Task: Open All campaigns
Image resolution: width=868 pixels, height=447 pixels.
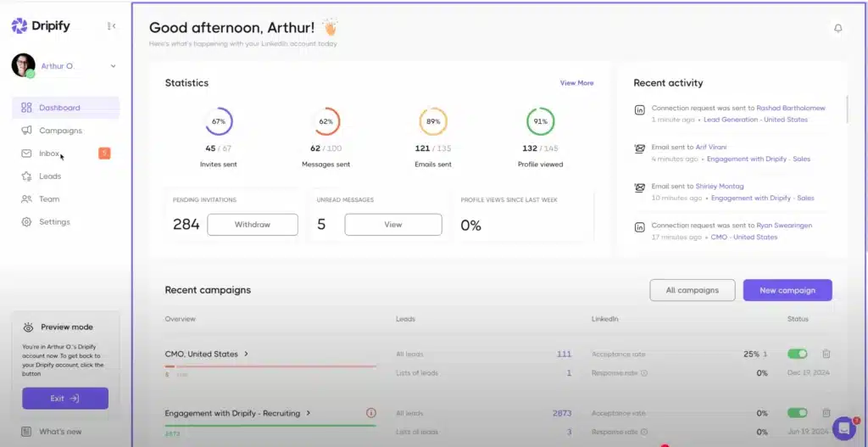Action: tap(692, 290)
